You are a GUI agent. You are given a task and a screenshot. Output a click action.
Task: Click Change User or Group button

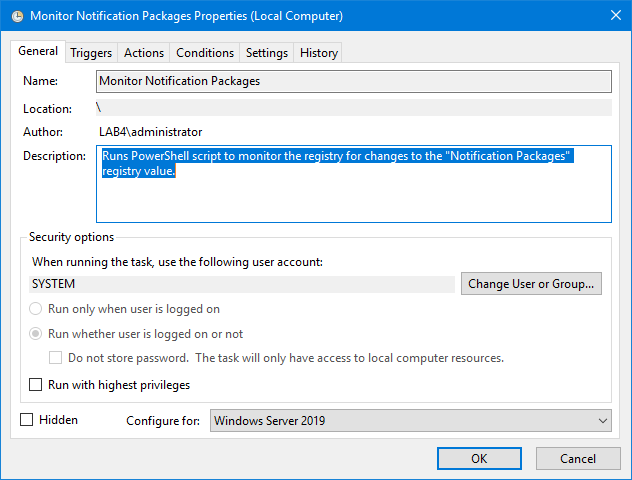pyautogui.click(x=531, y=284)
